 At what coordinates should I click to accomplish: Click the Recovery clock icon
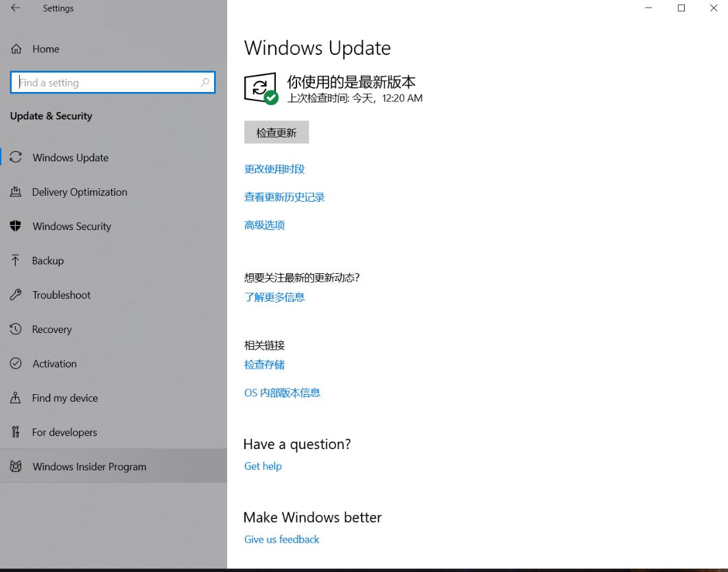click(x=16, y=329)
